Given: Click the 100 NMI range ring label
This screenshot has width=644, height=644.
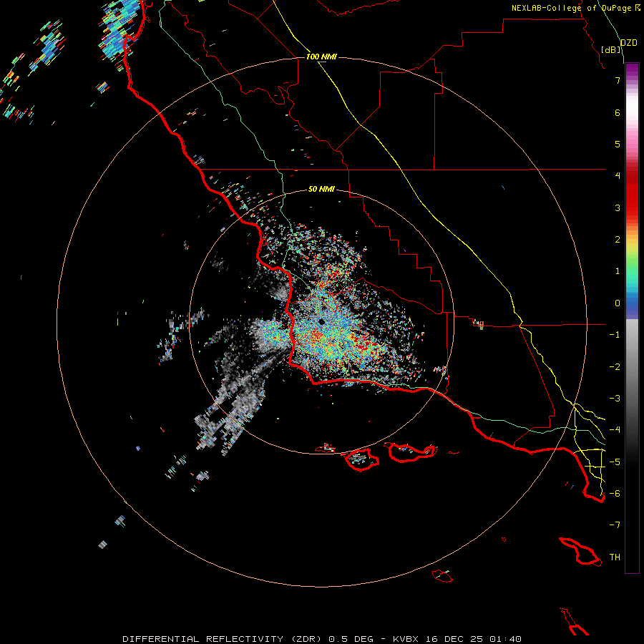Looking at the screenshot, I should point(321,57).
